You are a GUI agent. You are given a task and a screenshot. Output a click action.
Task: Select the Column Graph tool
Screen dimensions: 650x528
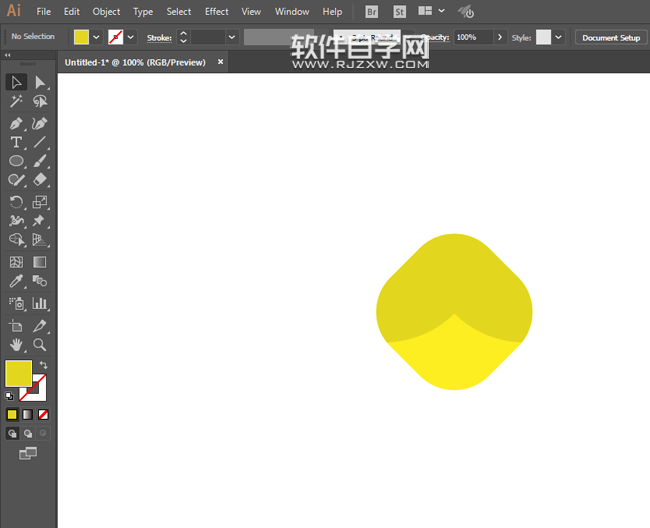click(x=40, y=303)
